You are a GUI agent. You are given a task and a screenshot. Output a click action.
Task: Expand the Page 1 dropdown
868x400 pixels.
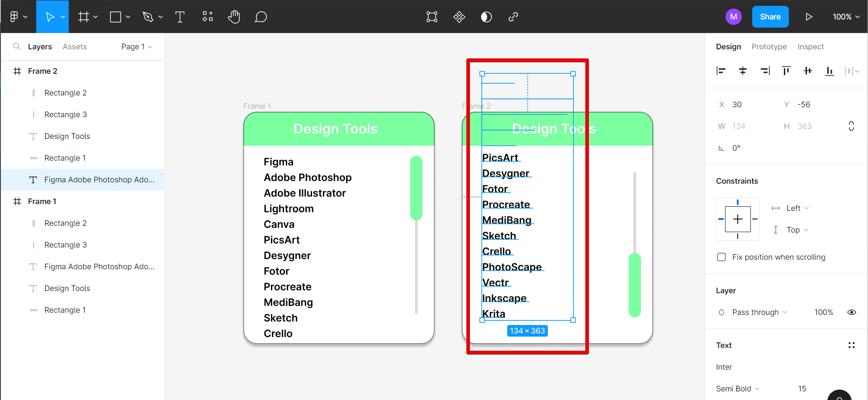click(137, 47)
